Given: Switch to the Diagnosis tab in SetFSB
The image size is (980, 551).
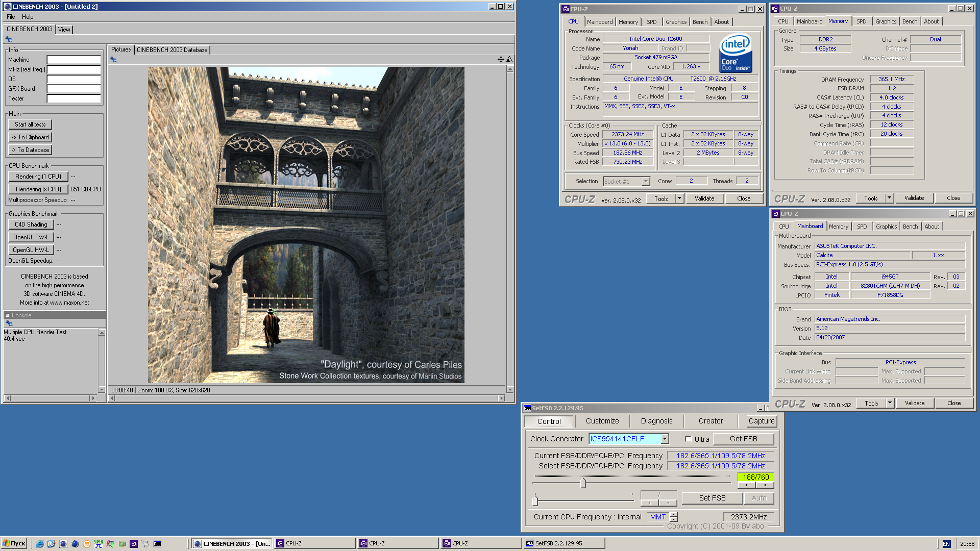Looking at the screenshot, I should click(x=656, y=421).
